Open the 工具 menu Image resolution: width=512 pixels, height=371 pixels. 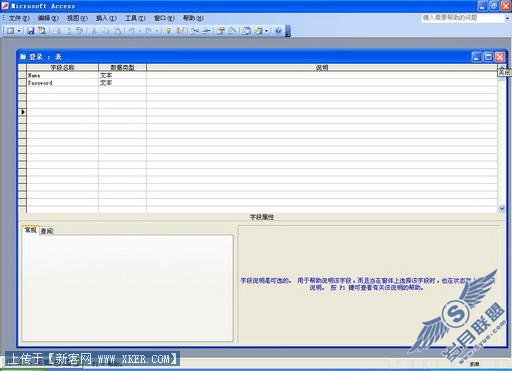tap(135, 18)
